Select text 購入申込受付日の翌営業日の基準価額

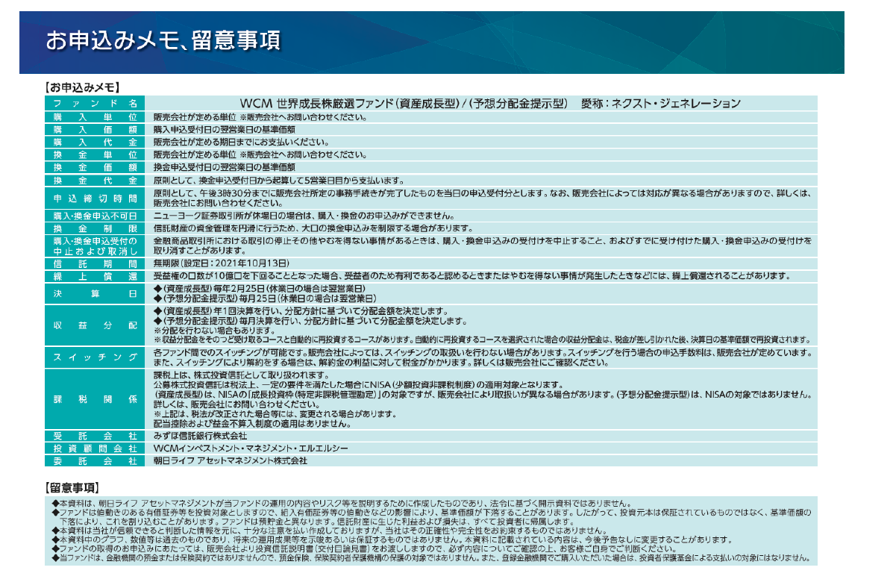225,129
